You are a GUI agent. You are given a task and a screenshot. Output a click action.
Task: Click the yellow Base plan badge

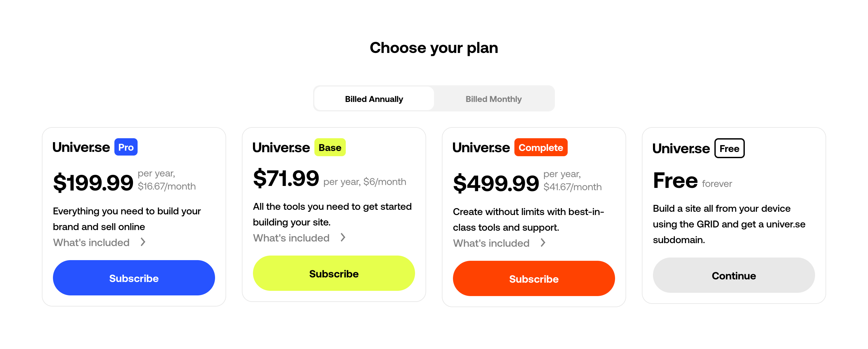point(329,148)
